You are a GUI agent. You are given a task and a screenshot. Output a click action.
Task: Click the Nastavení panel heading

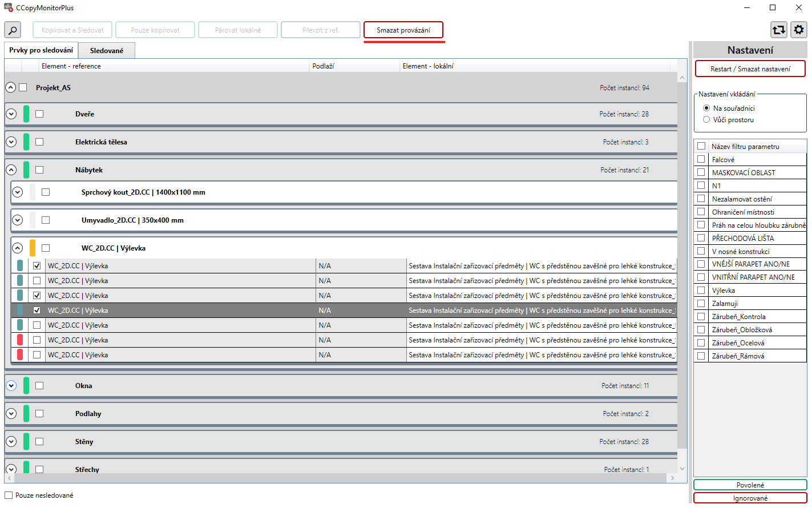pyautogui.click(x=750, y=50)
